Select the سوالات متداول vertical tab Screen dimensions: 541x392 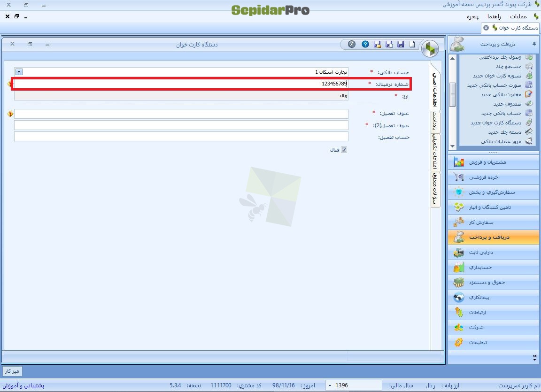(435, 189)
